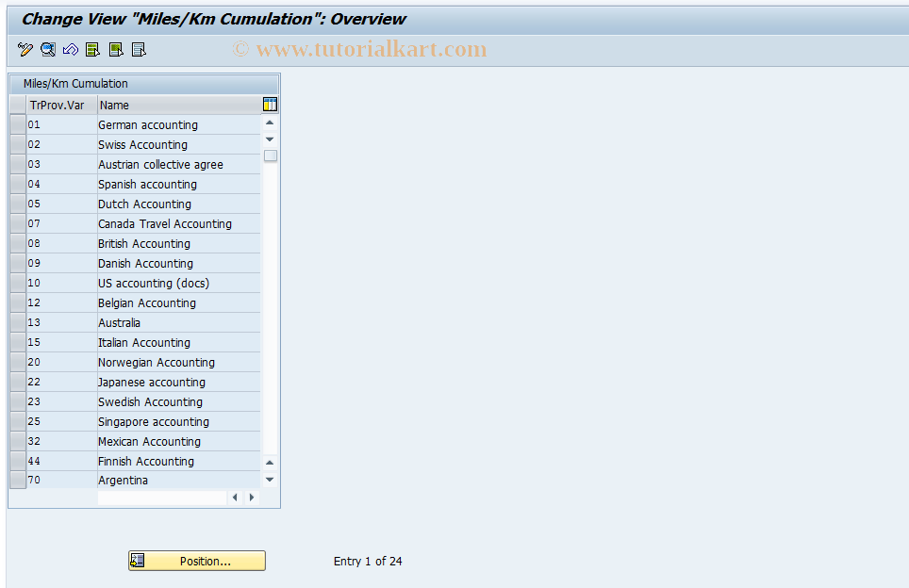Click name field 'Austrian collective agree'
The height and width of the screenshot is (588, 909).
(178, 164)
